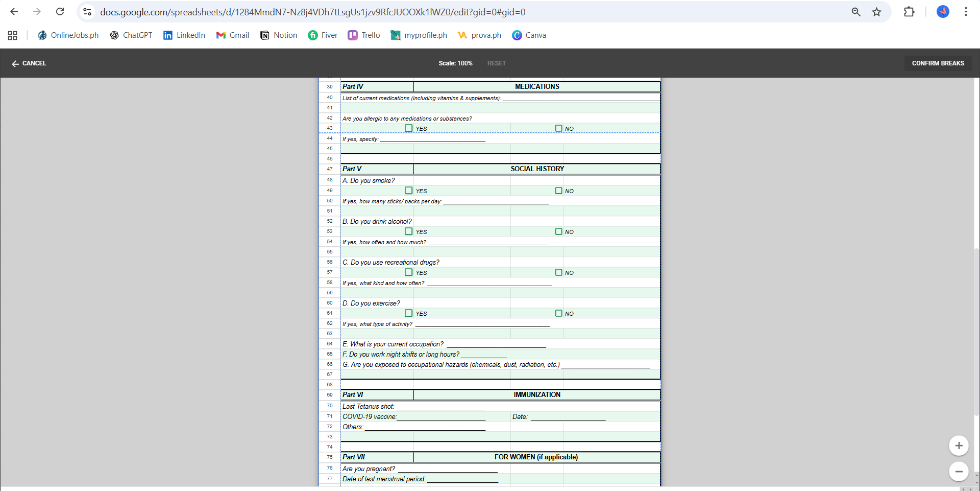Click the vertical scrollbar on the right

pos(976,332)
